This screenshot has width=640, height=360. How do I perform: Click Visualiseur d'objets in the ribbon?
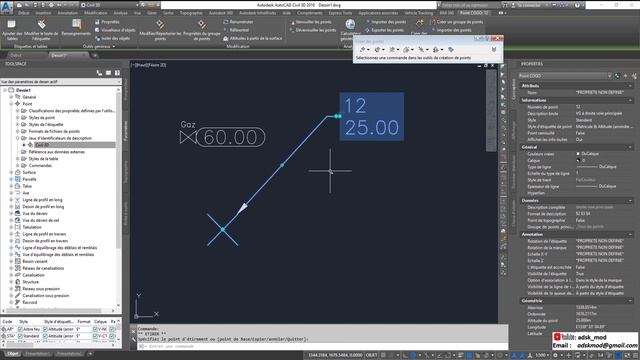(115, 30)
